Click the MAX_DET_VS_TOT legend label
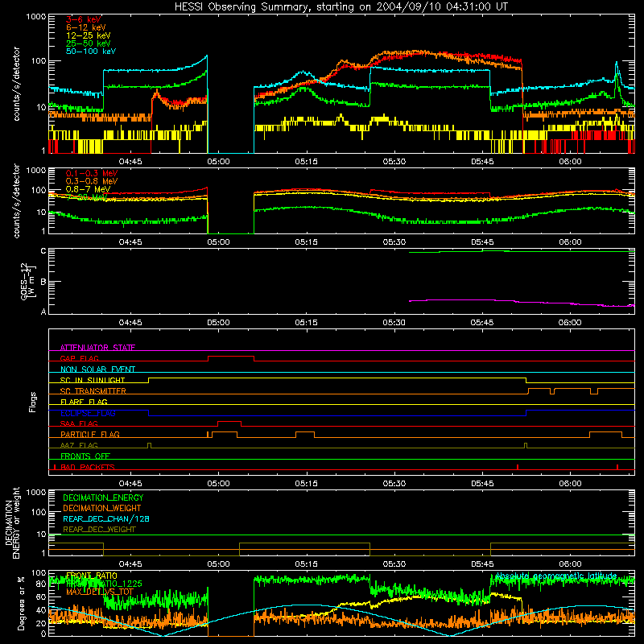This screenshot has height=644, width=644. click(100, 592)
